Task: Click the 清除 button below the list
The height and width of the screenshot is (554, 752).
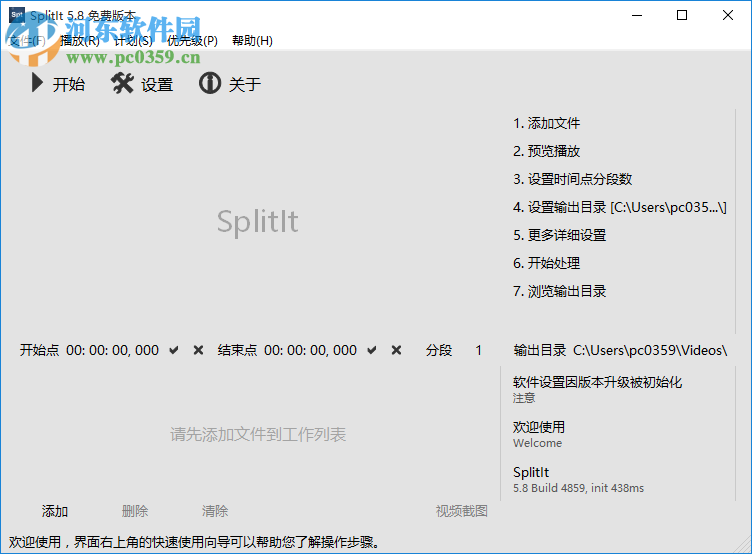Action: coord(214,511)
